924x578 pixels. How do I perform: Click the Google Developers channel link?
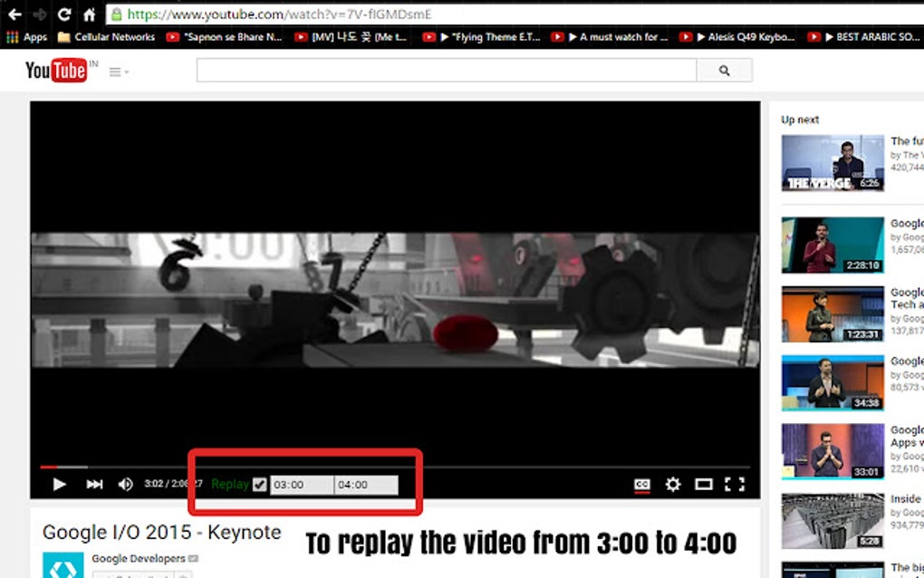[139, 559]
